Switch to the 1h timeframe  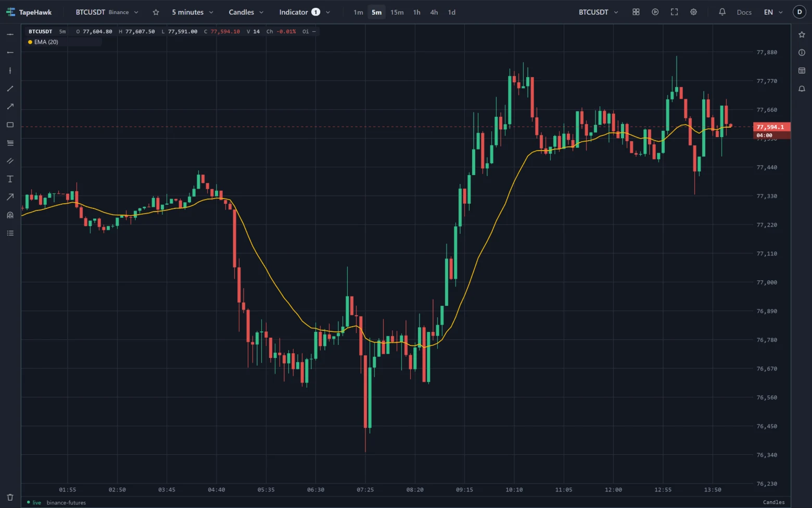point(416,12)
